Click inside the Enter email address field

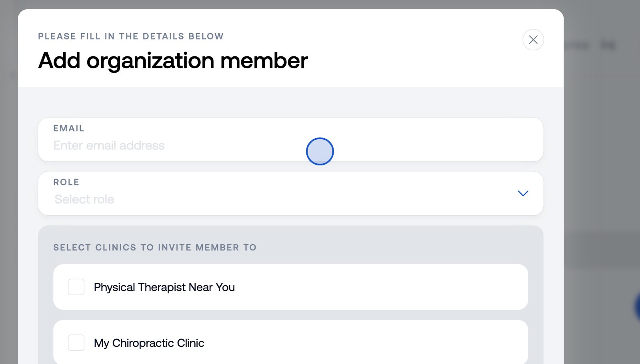[160, 145]
